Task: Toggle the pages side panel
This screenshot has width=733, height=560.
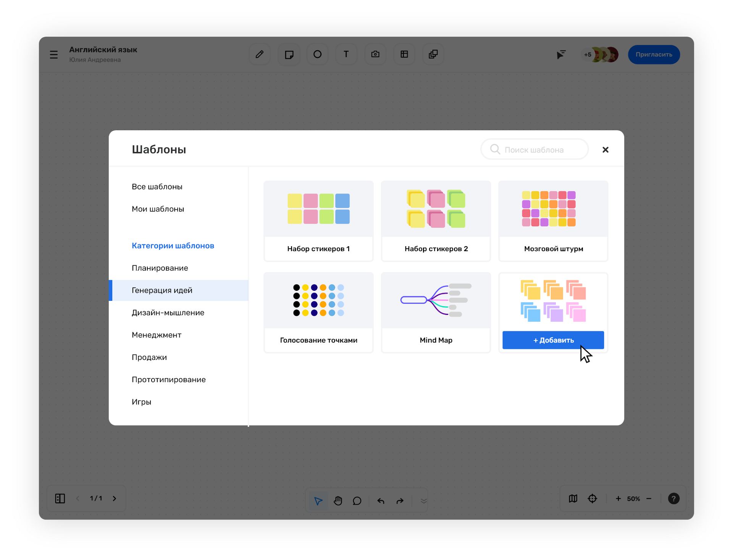Action: pos(60,499)
